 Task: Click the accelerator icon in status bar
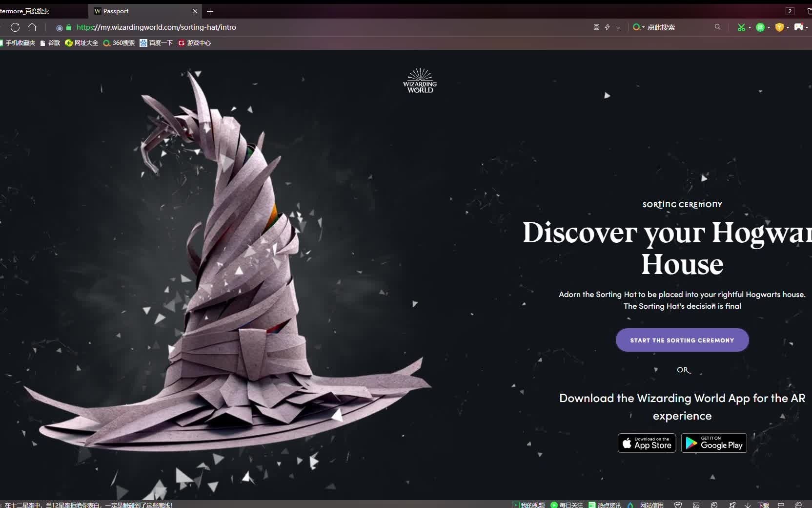click(714, 505)
